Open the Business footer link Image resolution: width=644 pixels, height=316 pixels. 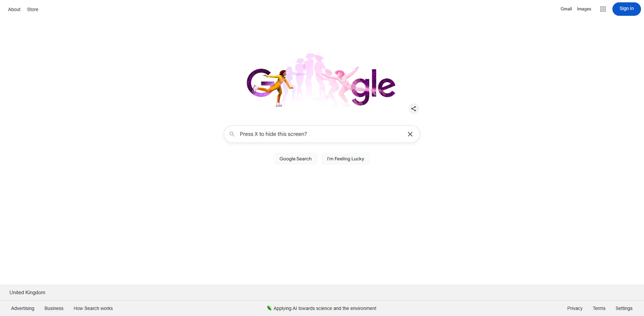pos(54,308)
